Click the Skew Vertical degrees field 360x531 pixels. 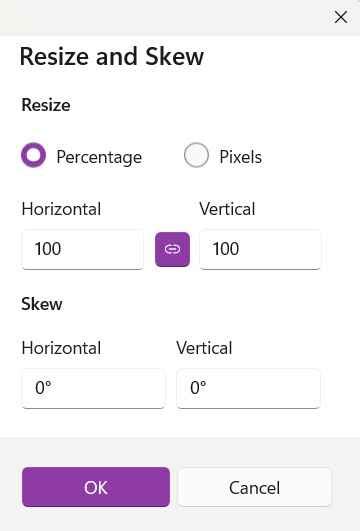(248, 388)
